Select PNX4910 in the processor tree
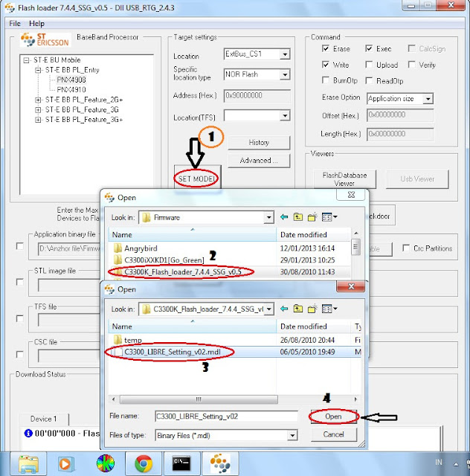The height and width of the screenshot is (476, 470). tap(71, 90)
